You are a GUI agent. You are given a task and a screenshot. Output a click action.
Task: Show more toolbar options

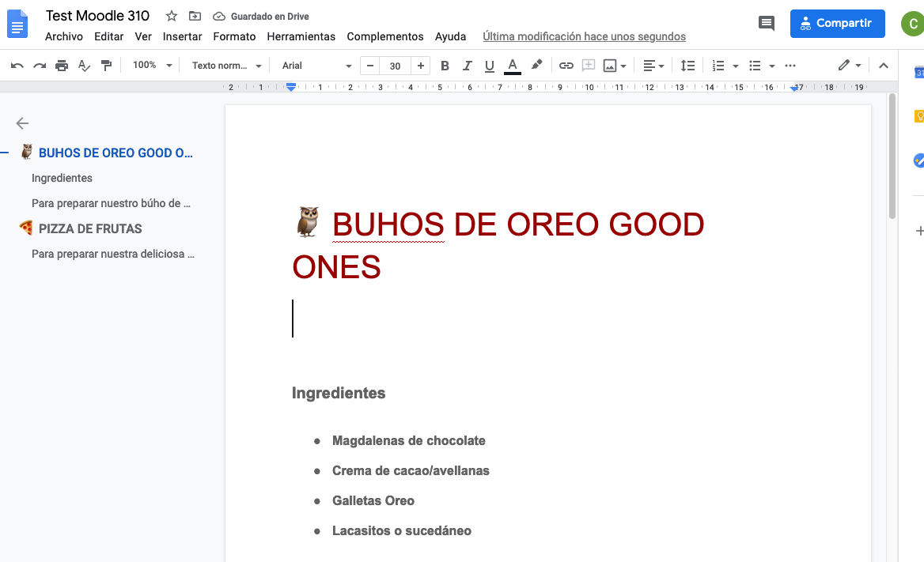point(790,66)
